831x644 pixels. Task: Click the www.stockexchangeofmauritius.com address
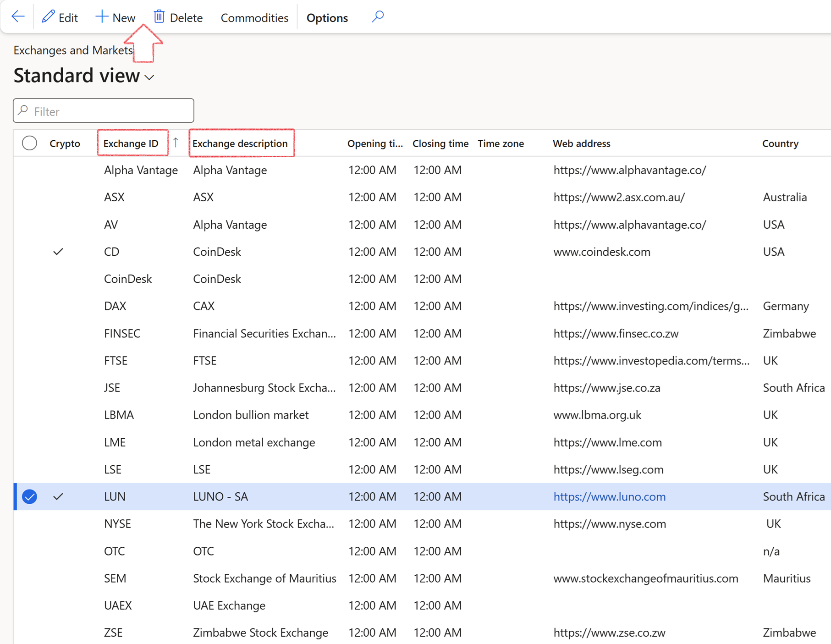coord(646,578)
